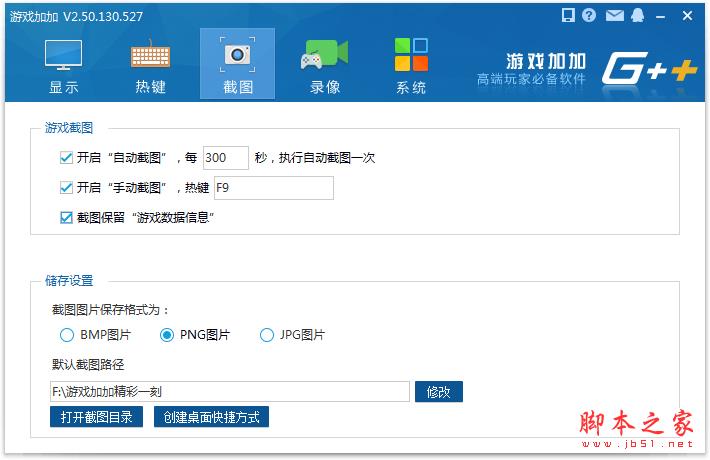The height and width of the screenshot is (460, 710).
Task: Click the 截图图片保存格式为 label
Action: (x=110, y=310)
